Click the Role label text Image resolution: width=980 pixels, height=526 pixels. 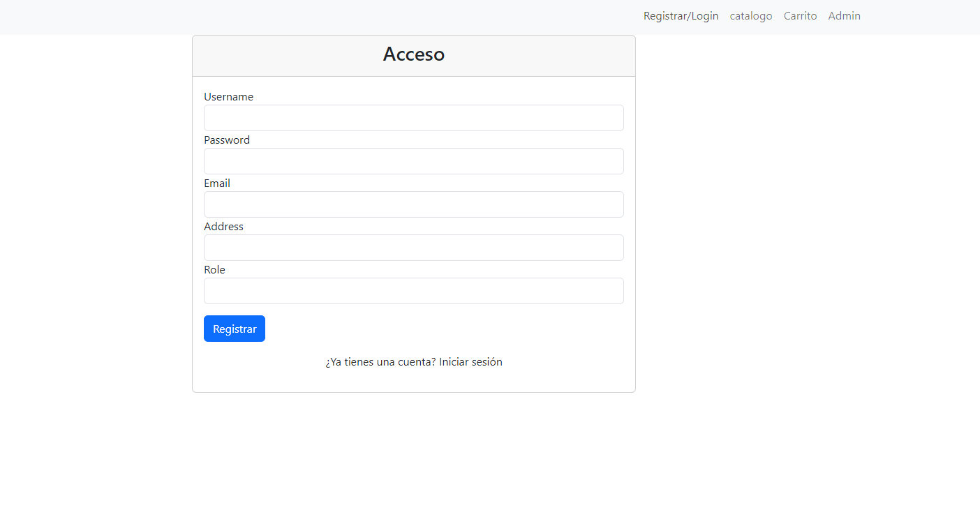pyautogui.click(x=214, y=269)
